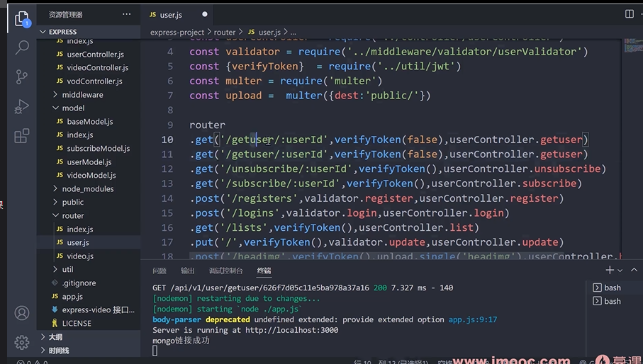The width and height of the screenshot is (643, 364).
Task: Click 'multer' string on line 6
Action: [x=352, y=81]
